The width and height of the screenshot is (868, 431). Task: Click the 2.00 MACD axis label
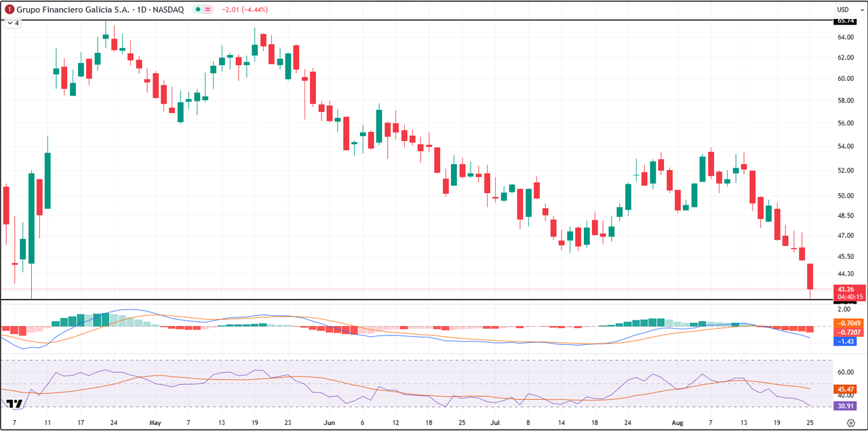click(x=843, y=309)
